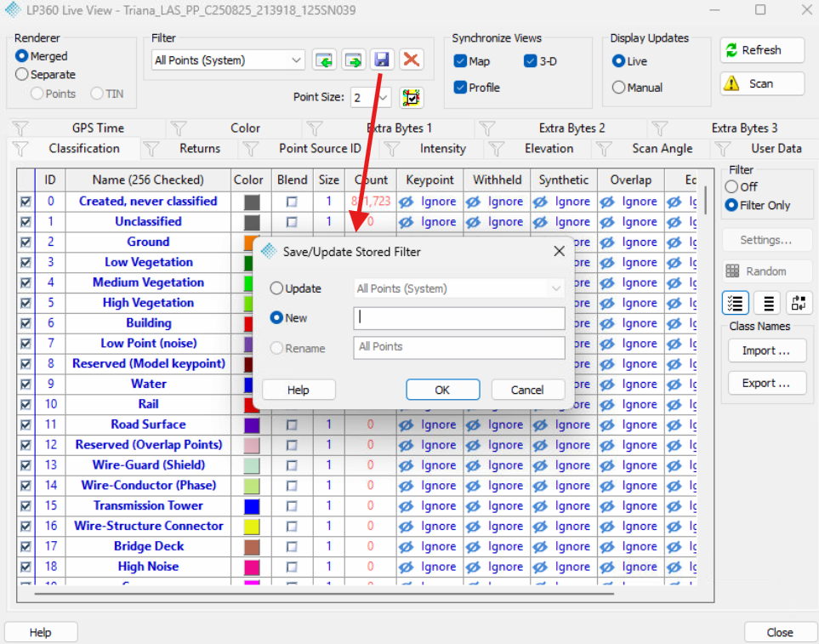Click funnel icon on Color tab
The width and height of the screenshot is (819, 644).
coord(179,128)
